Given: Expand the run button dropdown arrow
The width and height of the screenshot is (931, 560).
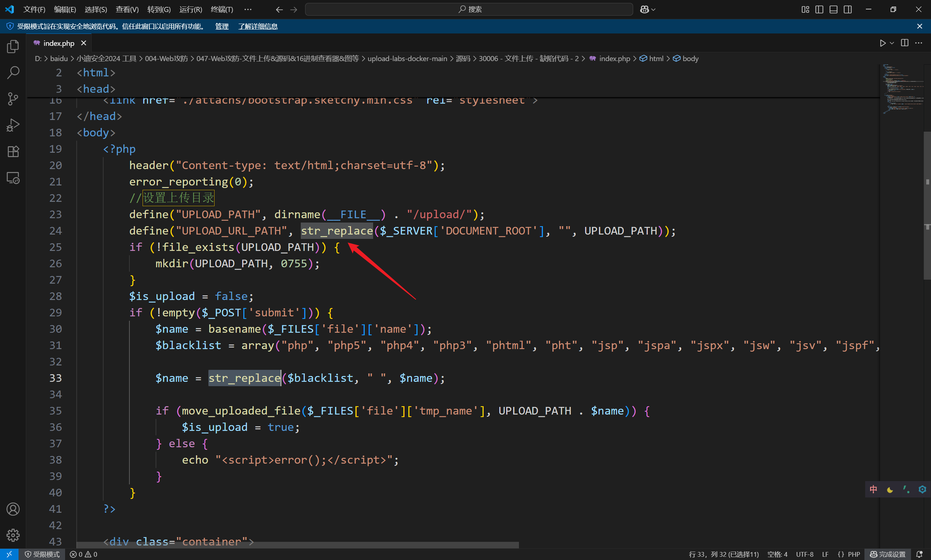Looking at the screenshot, I should tap(892, 43).
